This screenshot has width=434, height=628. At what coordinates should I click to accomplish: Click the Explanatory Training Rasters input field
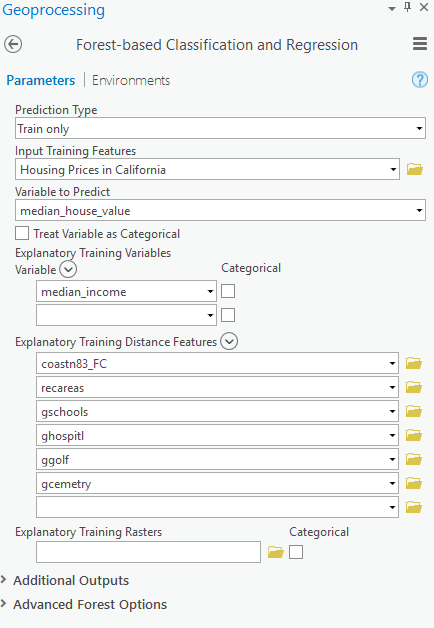click(x=149, y=552)
